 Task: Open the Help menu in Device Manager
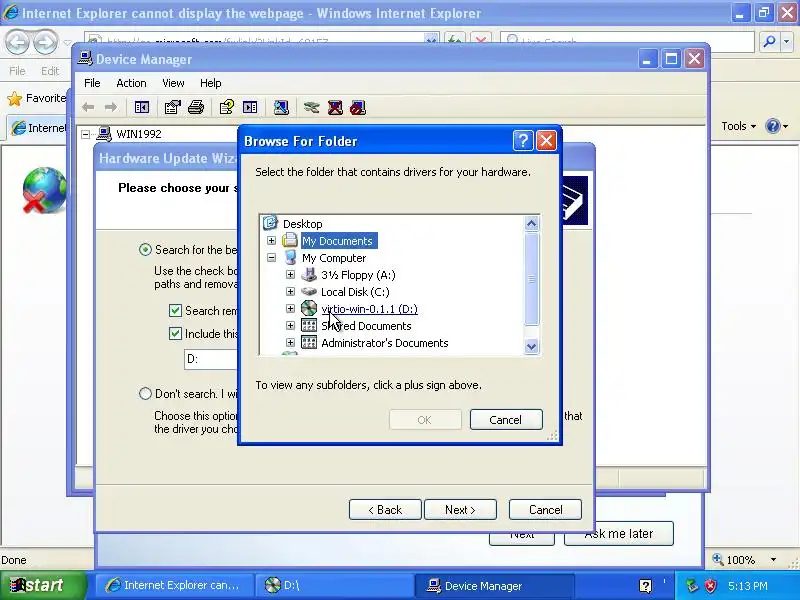point(210,83)
